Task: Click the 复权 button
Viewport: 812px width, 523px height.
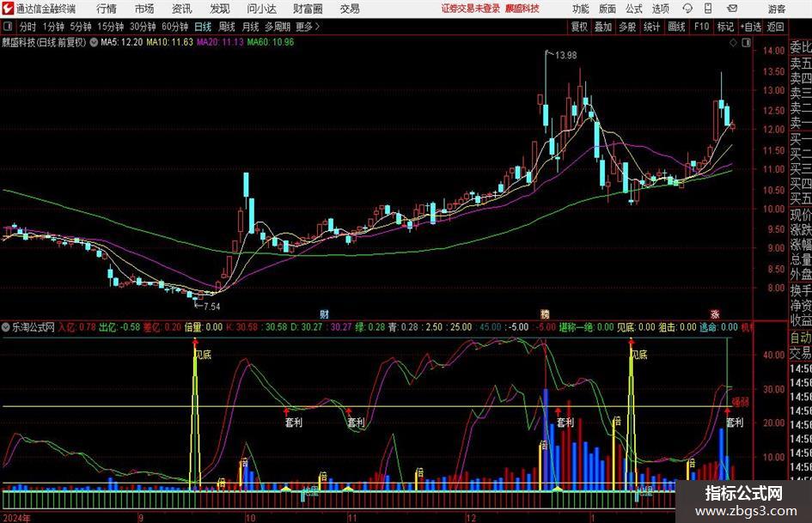Action: 579,27
